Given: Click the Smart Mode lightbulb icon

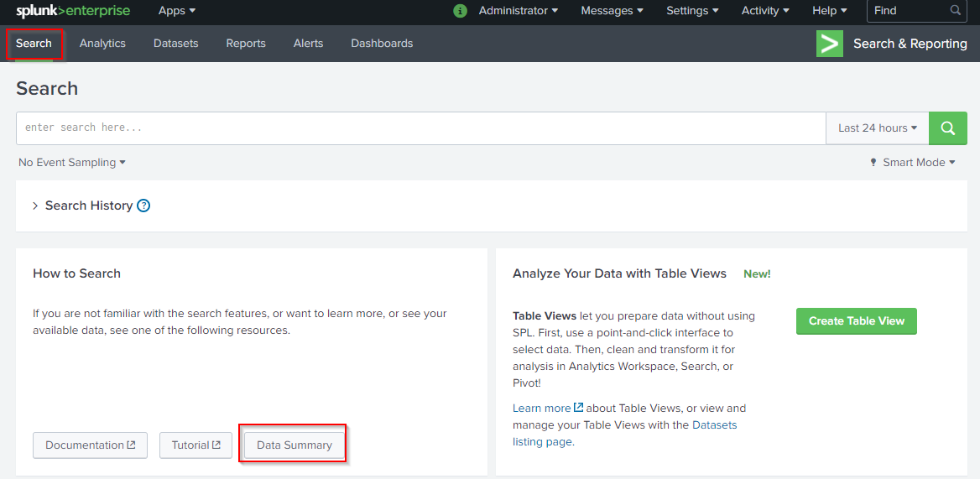Looking at the screenshot, I should (x=873, y=163).
